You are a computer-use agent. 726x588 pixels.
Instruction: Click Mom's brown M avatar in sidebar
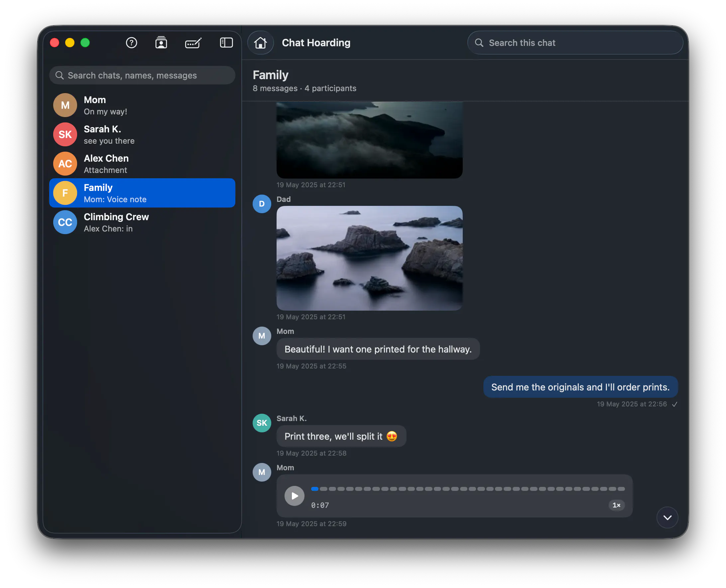(x=65, y=105)
